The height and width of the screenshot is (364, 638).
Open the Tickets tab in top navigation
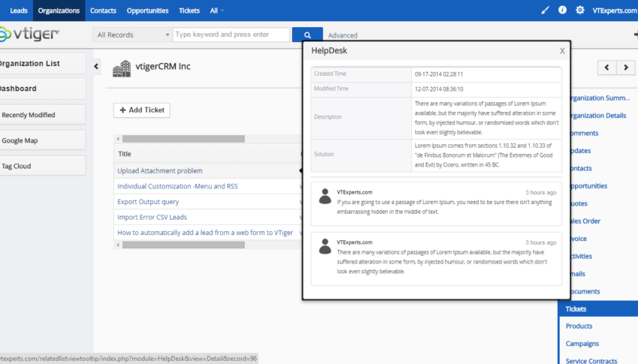(189, 11)
